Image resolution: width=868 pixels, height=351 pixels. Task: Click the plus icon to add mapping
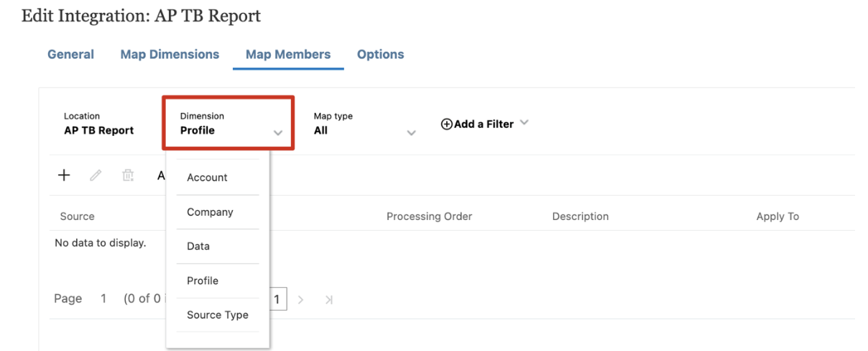pyautogui.click(x=64, y=175)
